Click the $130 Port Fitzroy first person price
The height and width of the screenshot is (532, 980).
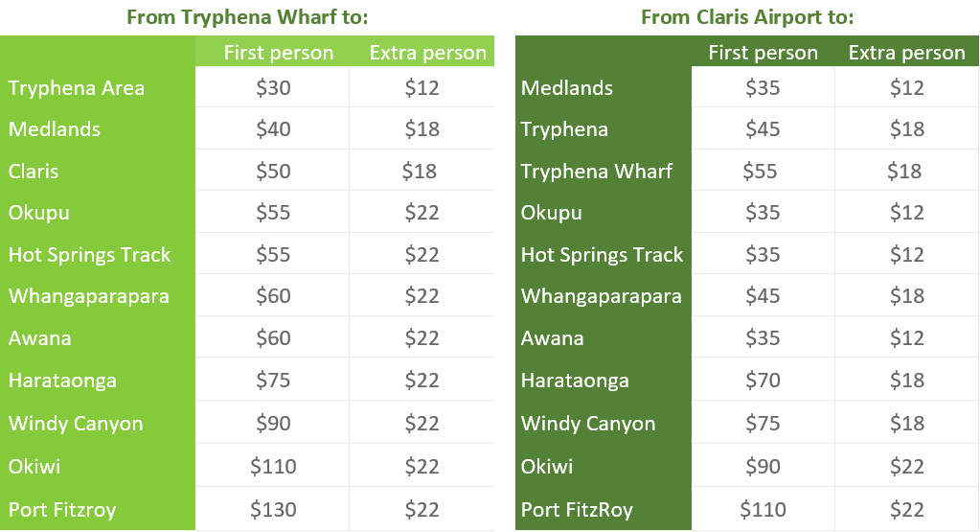(273, 510)
